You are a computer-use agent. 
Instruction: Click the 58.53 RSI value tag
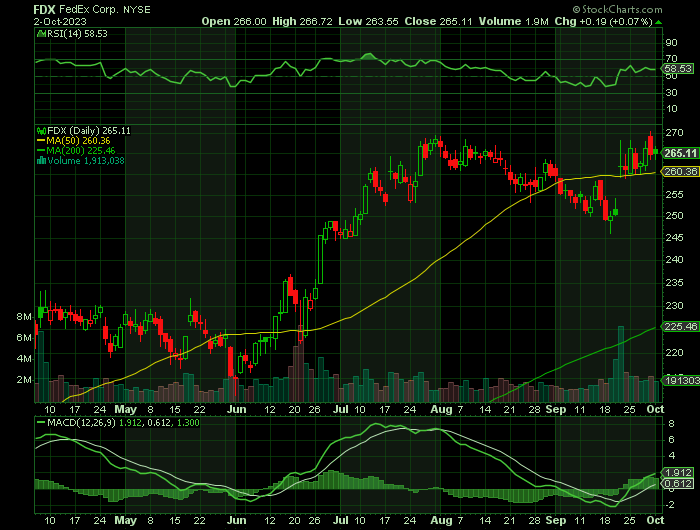tap(678, 68)
